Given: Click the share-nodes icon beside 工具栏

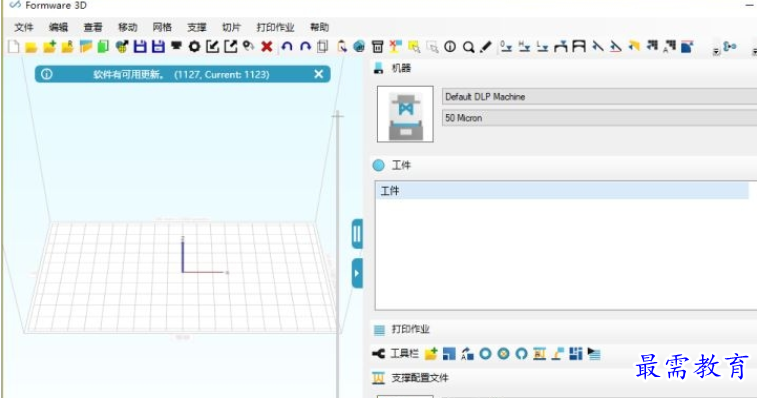Looking at the screenshot, I should 378,354.
